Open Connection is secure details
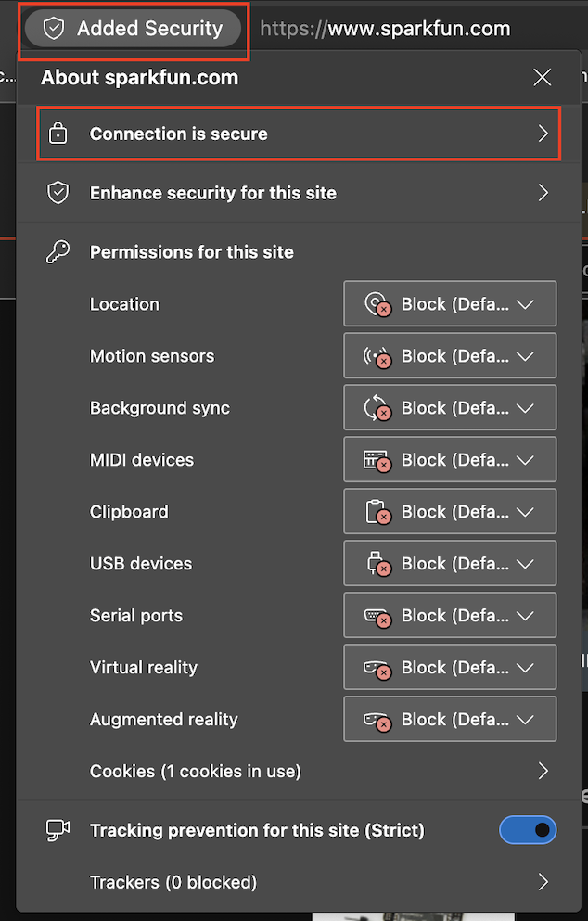The image size is (588, 921). tap(297, 134)
